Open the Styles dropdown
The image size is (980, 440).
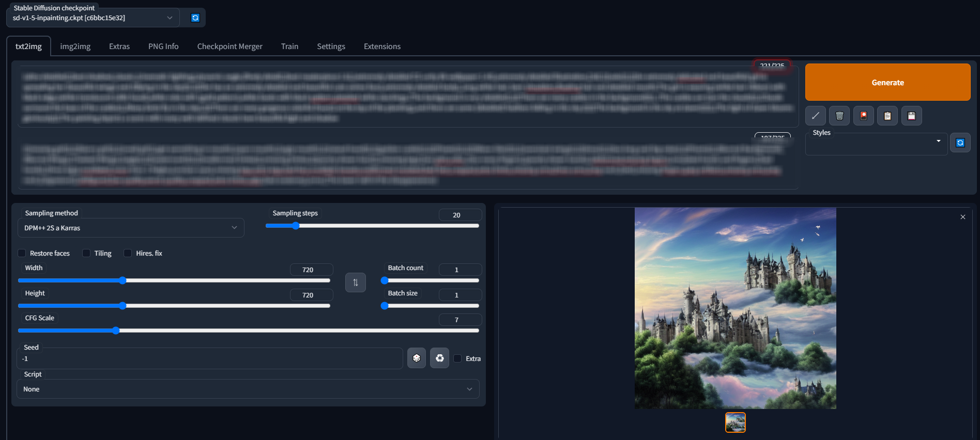pos(876,144)
